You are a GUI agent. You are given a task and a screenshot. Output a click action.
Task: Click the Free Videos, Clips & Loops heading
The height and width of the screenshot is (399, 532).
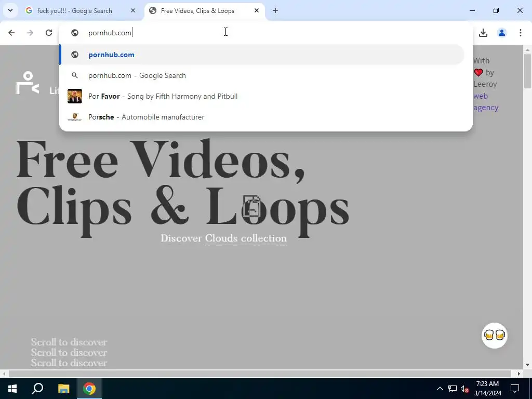pos(182,188)
